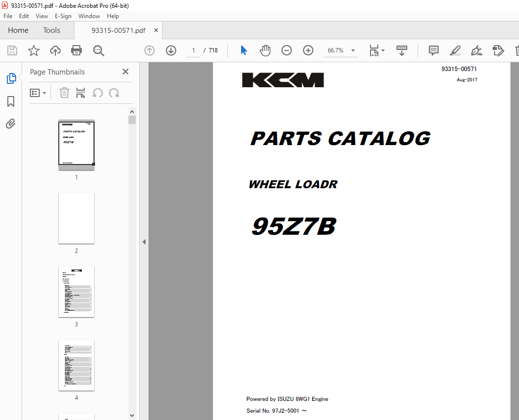Click thumbnail scrollbar up arrow
The width and height of the screenshot is (519, 420).
132,112
